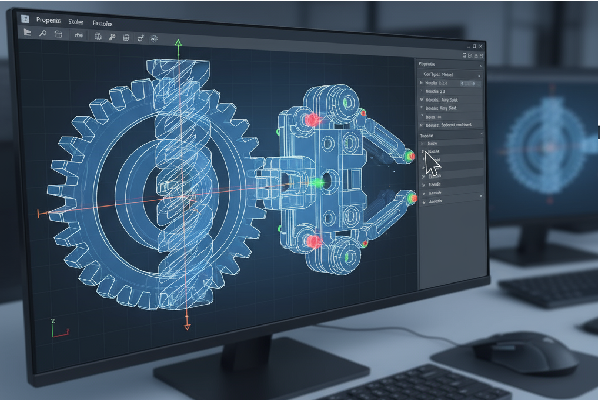The image size is (600, 400).
Task: Click the red joint marker on upper gripper
Action: (312, 120)
